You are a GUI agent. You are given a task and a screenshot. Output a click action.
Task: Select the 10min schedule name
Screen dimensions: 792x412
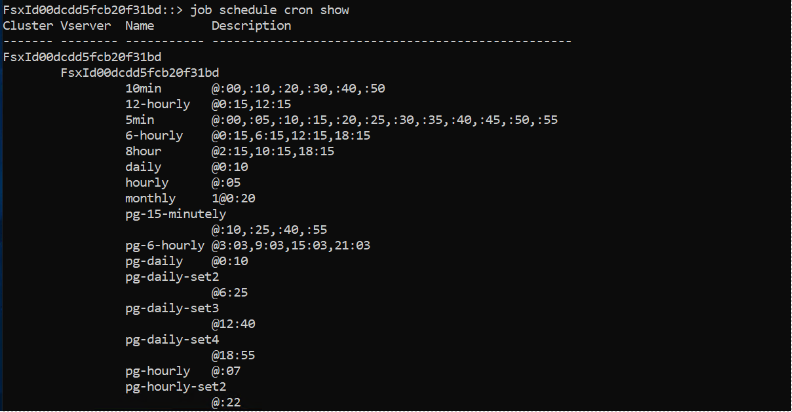point(143,88)
